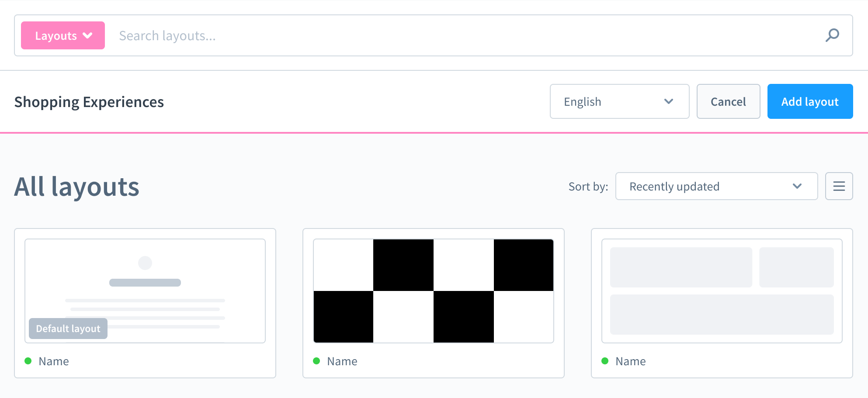Open the Default layout thumbnail

click(145, 291)
